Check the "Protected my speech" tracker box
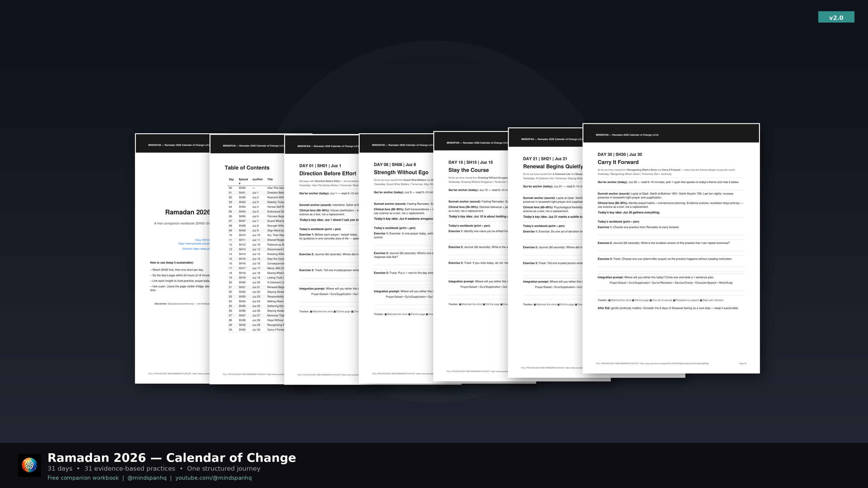Viewport: 868px width, 488px height. coord(674,300)
